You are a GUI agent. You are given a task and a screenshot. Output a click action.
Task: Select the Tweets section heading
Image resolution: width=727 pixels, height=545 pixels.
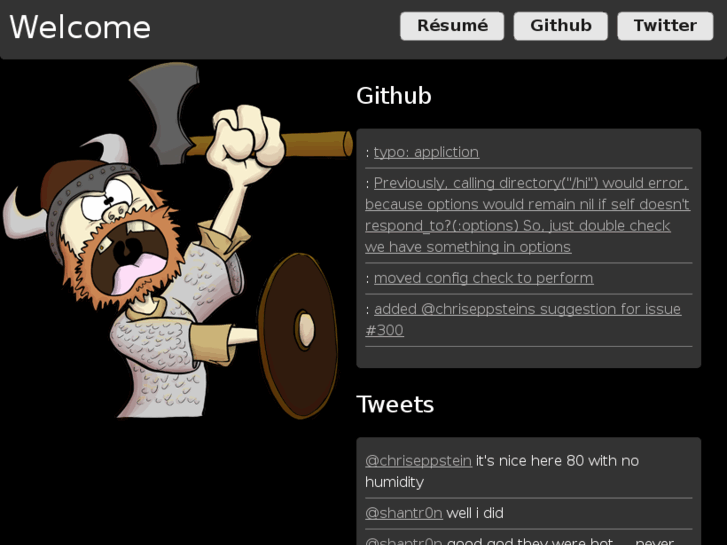[395, 404]
